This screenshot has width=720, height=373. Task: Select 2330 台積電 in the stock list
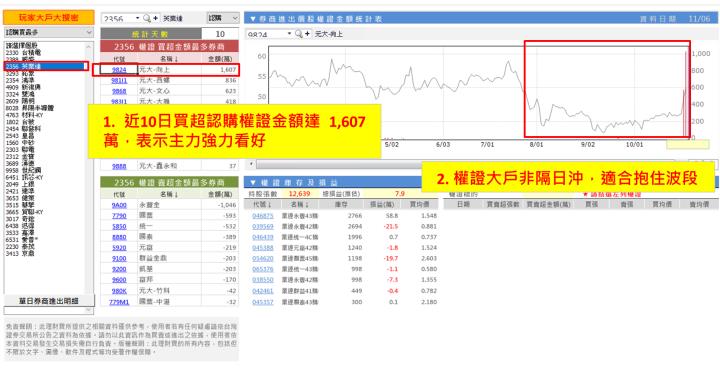pyautogui.click(x=45, y=53)
